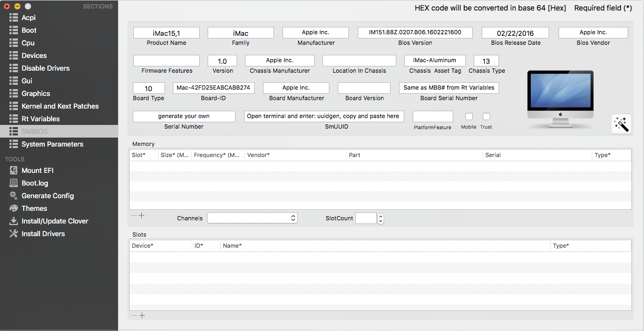The height and width of the screenshot is (331, 644).
Task: Enable the Mobile checkbox
Action: click(x=469, y=116)
